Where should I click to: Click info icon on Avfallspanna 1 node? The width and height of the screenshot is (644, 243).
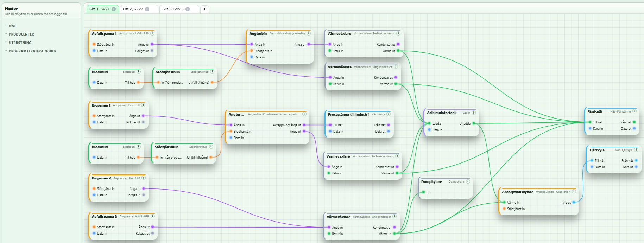152,33
